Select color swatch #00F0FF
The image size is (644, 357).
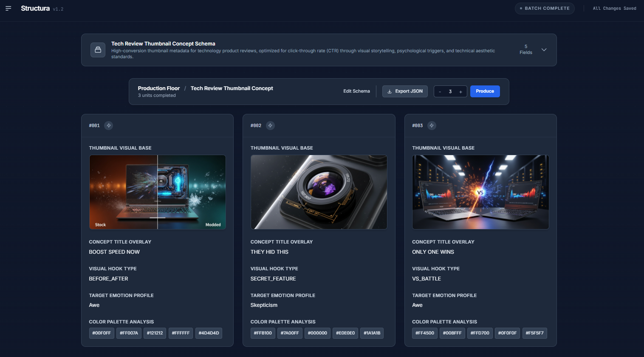(102, 333)
